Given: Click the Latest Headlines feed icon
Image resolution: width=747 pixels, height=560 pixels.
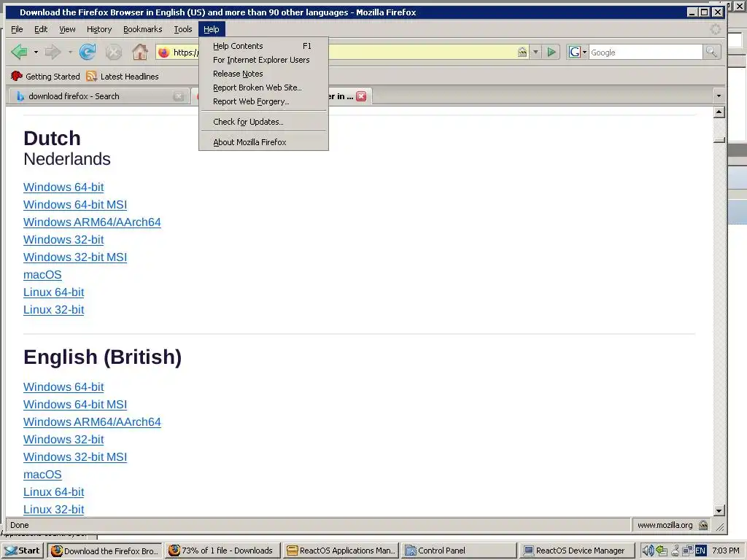Looking at the screenshot, I should [91, 76].
